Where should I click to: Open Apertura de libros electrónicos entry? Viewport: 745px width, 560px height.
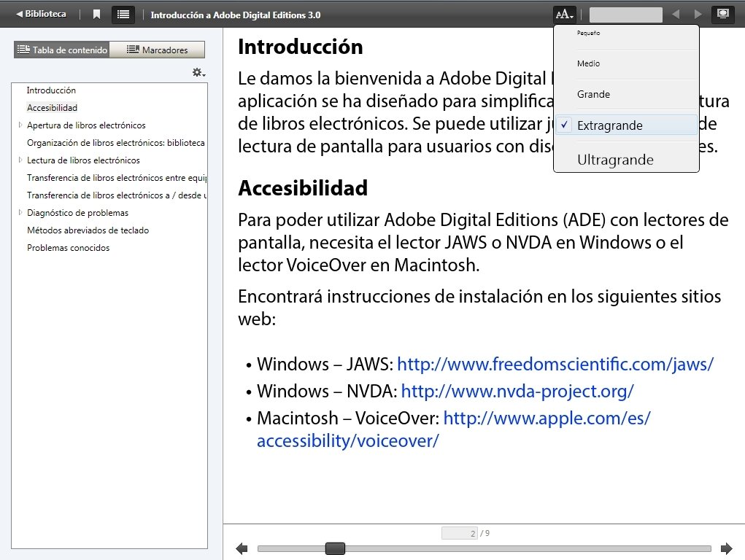(86, 125)
